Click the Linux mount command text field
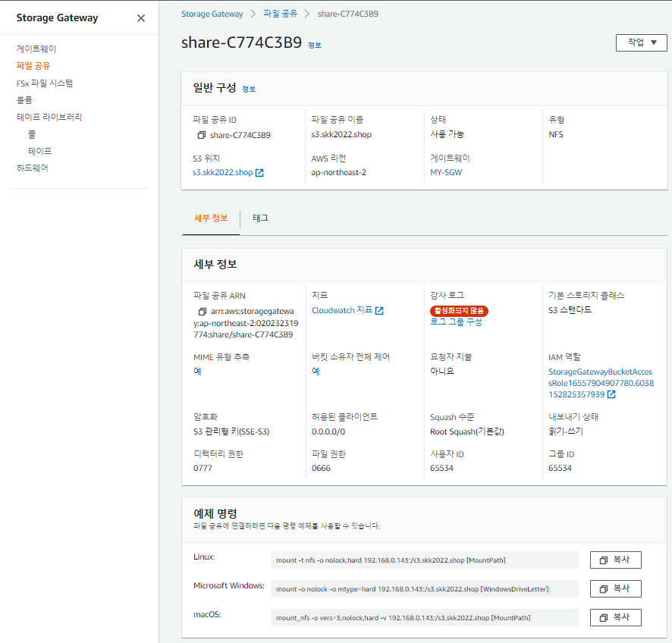 (x=424, y=560)
